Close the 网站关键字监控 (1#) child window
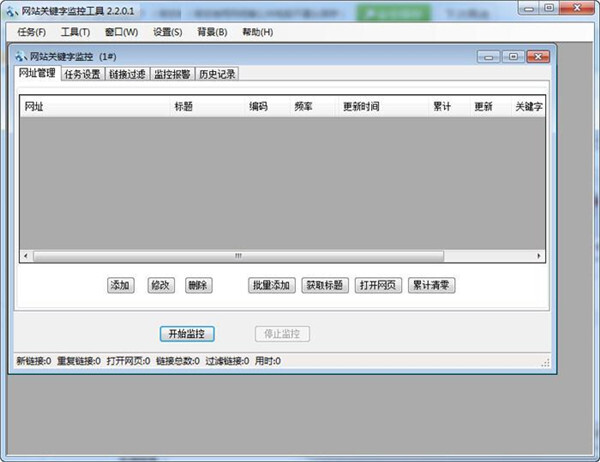The image size is (600, 462). click(x=538, y=57)
